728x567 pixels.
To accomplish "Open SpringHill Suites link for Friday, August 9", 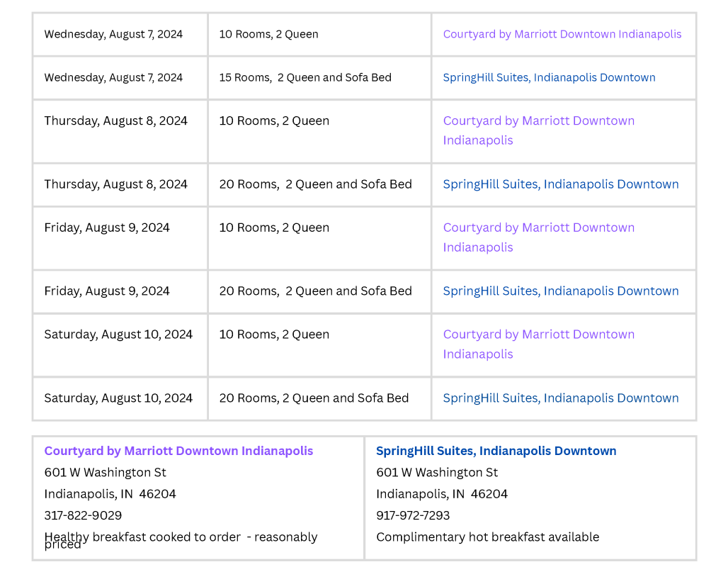I will pyautogui.click(x=560, y=291).
